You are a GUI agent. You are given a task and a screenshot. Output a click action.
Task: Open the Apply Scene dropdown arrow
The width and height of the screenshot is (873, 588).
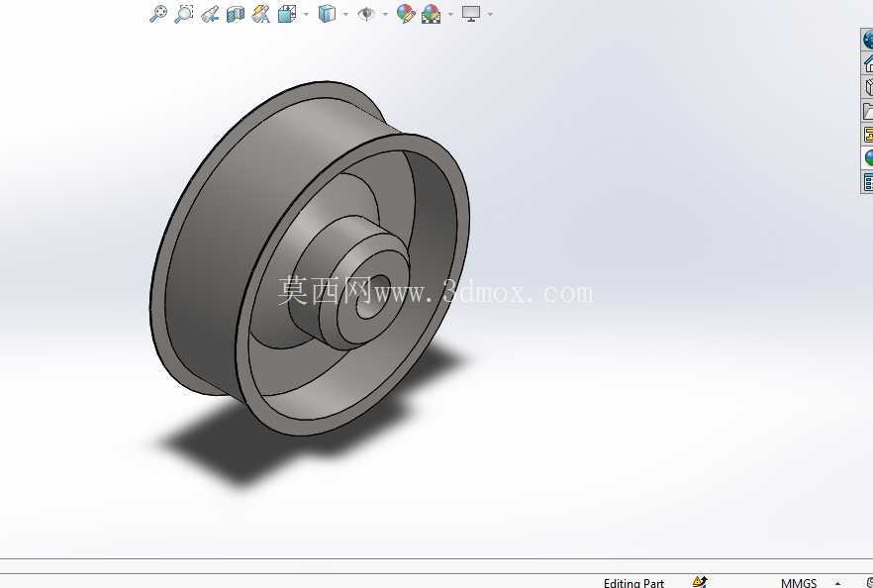tap(450, 14)
